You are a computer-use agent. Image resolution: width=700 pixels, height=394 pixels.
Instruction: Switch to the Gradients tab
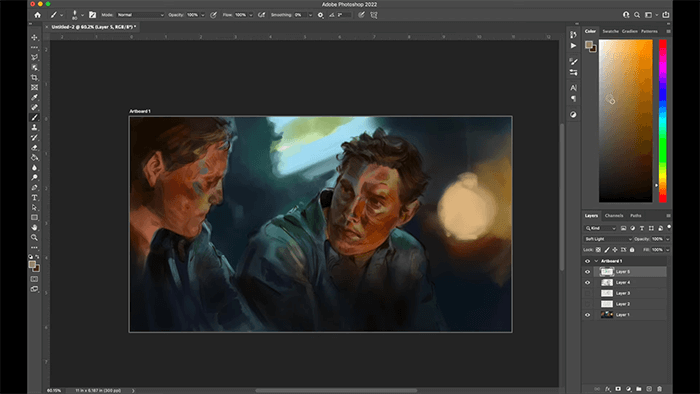tap(629, 31)
